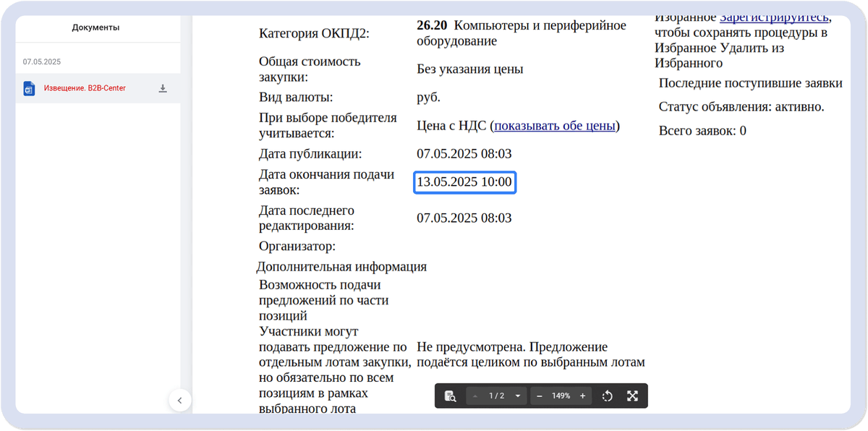
Task: Open document search in the viewer toolbar
Action: tap(450, 396)
